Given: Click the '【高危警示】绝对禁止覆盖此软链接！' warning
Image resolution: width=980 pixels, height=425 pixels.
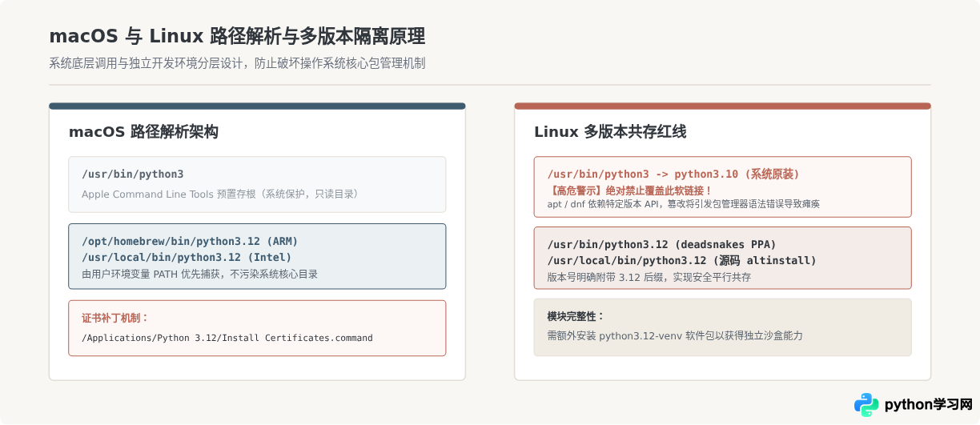Looking at the screenshot, I should [x=630, y=190].
